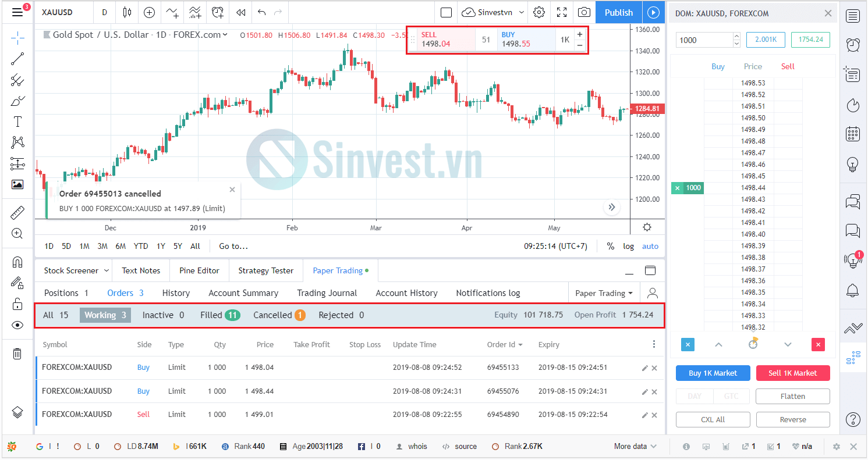Click the DOM quantity field showing 1000

703,40
